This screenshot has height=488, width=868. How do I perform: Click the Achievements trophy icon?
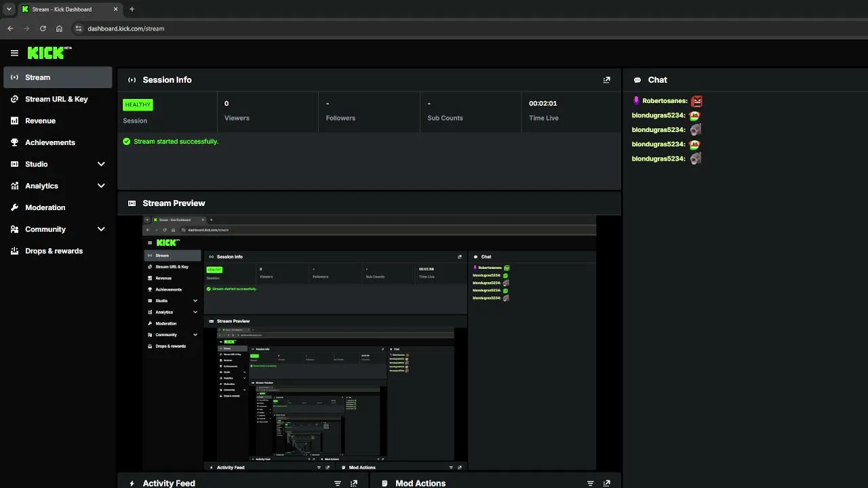click(14, 142)
